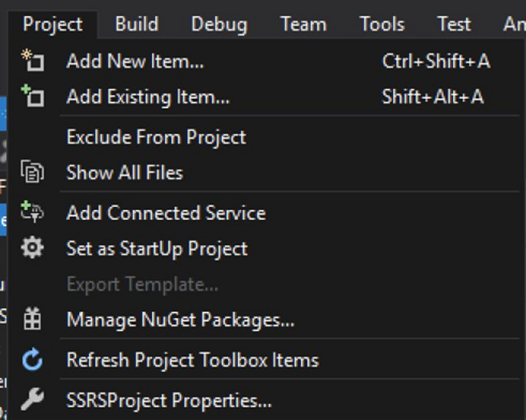Screen dimensions: 526x420
Task: Open the Tools menu
Action: point(382,24)
